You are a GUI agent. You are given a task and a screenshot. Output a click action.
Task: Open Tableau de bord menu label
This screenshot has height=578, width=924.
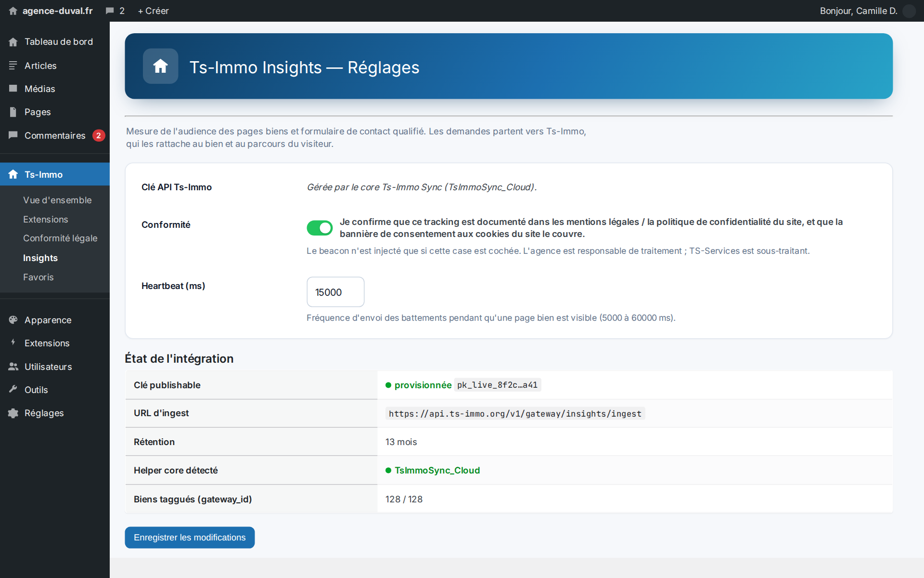59,42
